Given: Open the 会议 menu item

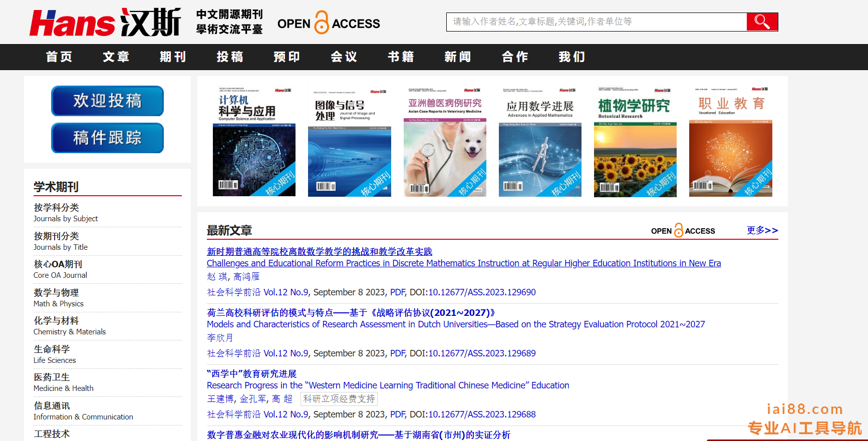Looking at the screenshot, I should coord(344,57).
